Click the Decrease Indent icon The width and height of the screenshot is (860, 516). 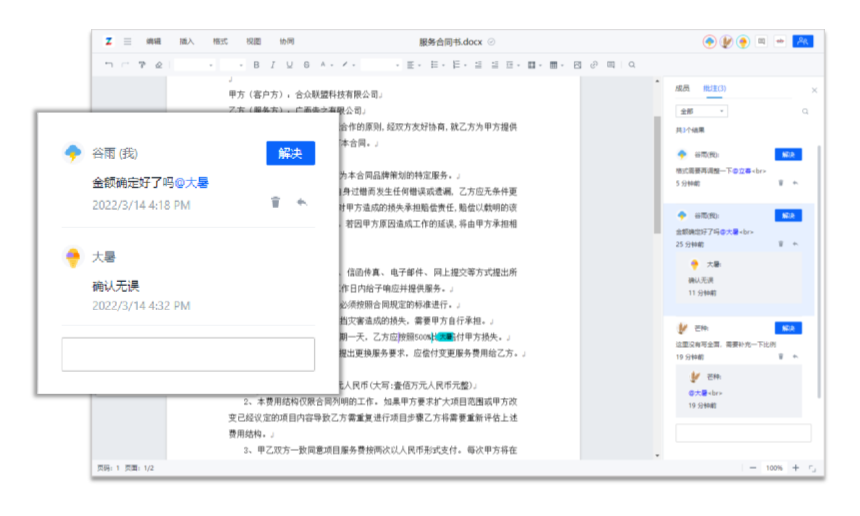pos(478,65)
